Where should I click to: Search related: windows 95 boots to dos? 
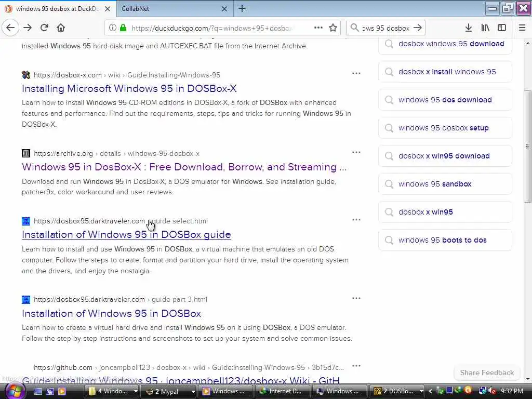pyautogui.click(x=445, y=240)
